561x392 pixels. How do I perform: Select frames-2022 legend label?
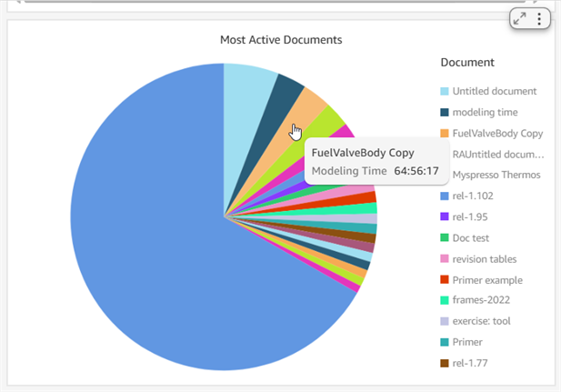coord(481,300)
